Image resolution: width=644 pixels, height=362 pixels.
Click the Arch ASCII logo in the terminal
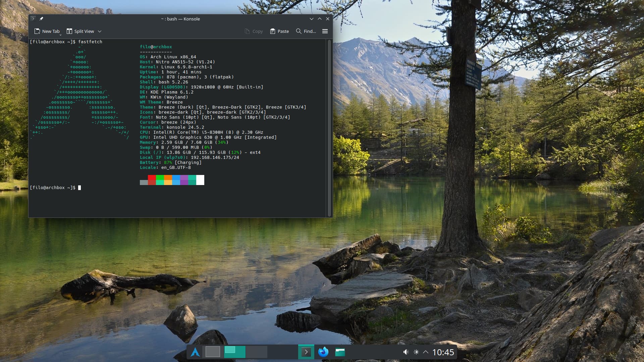(x=80, y=92)
